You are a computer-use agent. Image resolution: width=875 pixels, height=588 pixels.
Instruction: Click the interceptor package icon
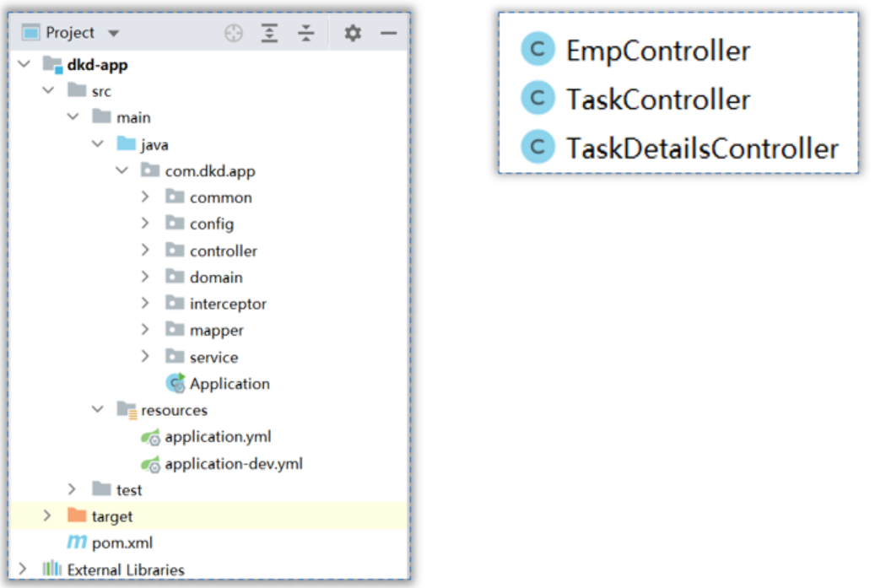[x=175, y=302]
